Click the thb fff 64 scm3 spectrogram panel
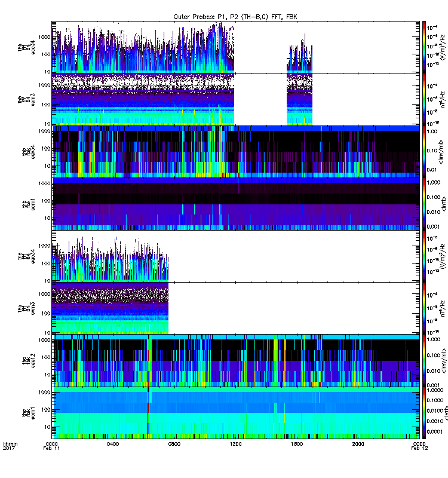 point(235,99)
